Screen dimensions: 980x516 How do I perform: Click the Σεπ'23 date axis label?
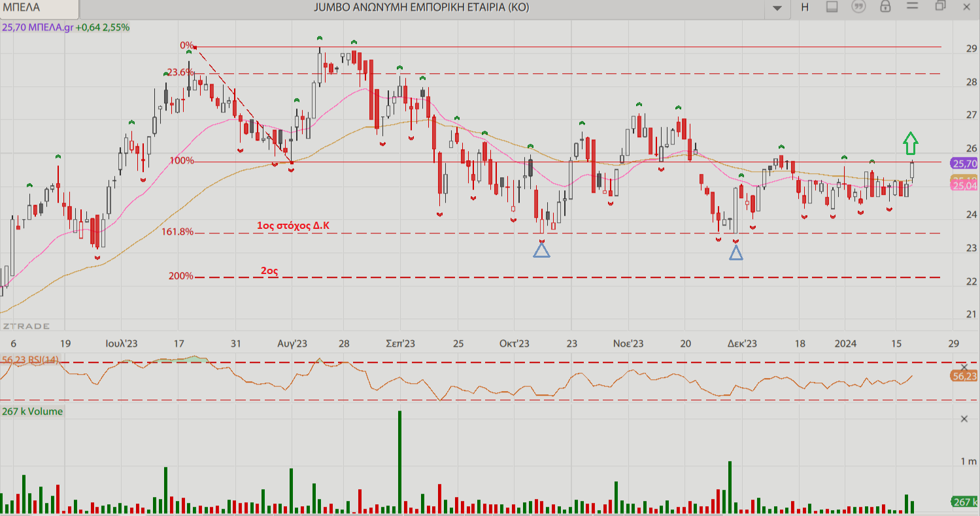[x=401, y=343]
